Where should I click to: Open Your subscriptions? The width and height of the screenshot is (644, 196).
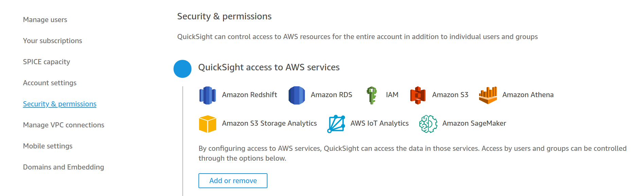(x=52, y=40)
